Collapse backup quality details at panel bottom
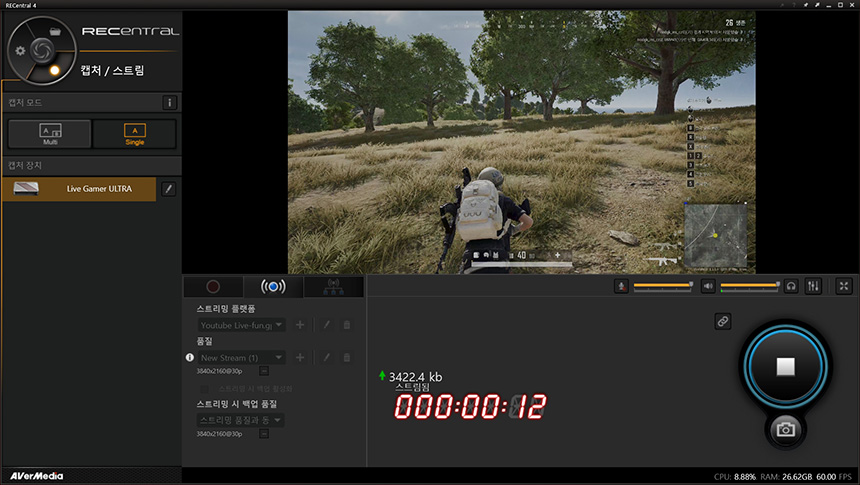 (x=264, y=433)
